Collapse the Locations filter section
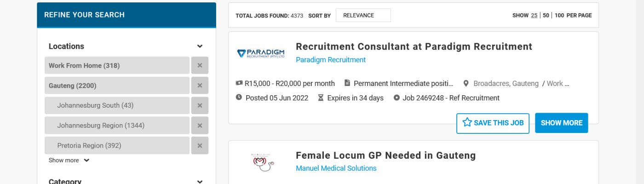Screen dimensions: 644x184 coord(200,46)
